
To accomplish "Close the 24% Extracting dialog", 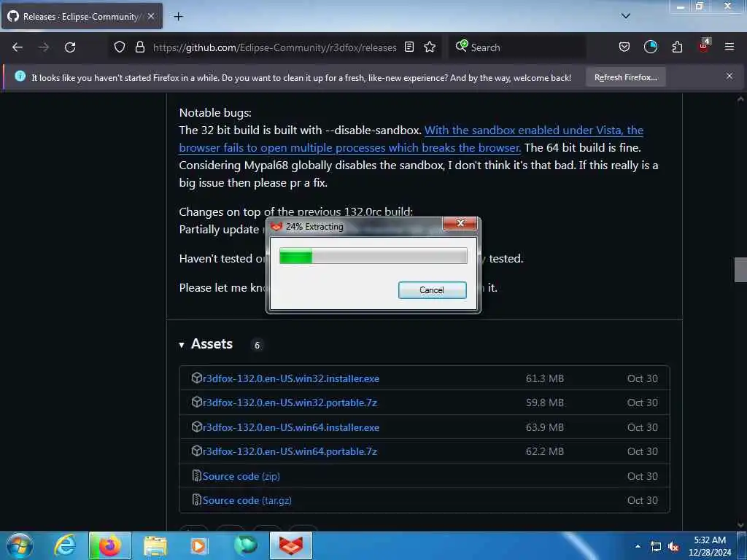I will pyautogui.click(x=460, y=223).
